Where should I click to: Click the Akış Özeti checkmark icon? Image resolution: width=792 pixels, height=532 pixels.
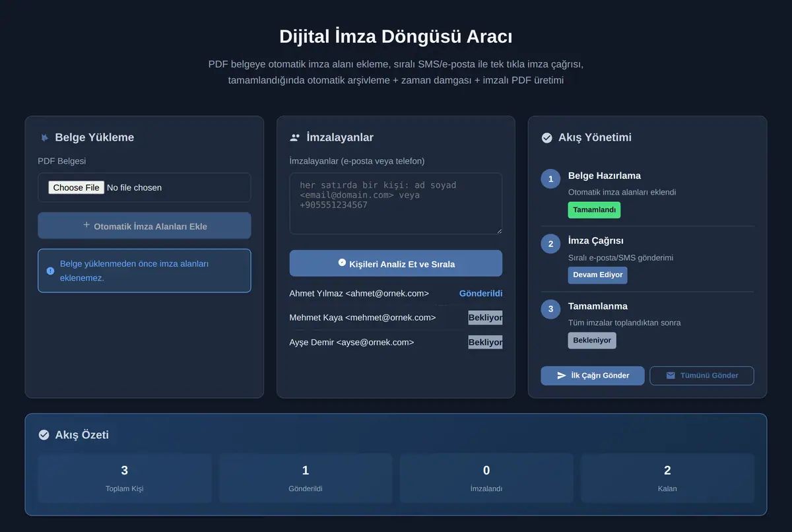(44, 435)
